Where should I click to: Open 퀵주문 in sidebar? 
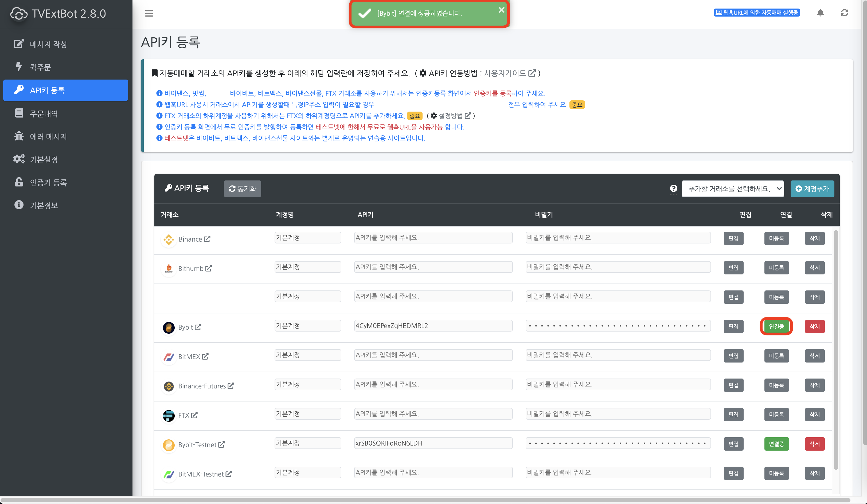(x=65, y=67)
